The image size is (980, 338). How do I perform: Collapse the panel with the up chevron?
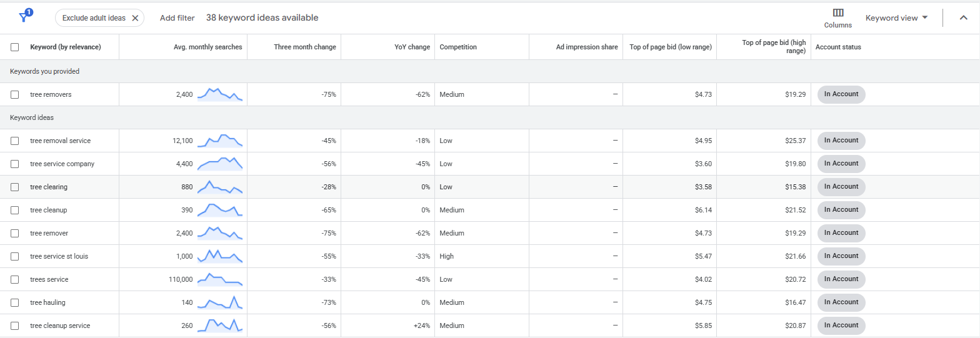coord(963,17)
